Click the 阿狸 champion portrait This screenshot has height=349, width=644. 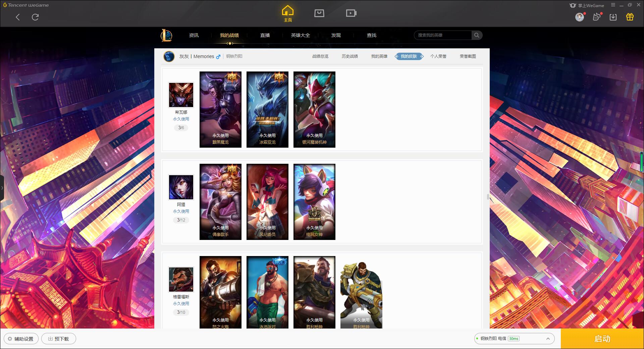[x=181, y=187]
